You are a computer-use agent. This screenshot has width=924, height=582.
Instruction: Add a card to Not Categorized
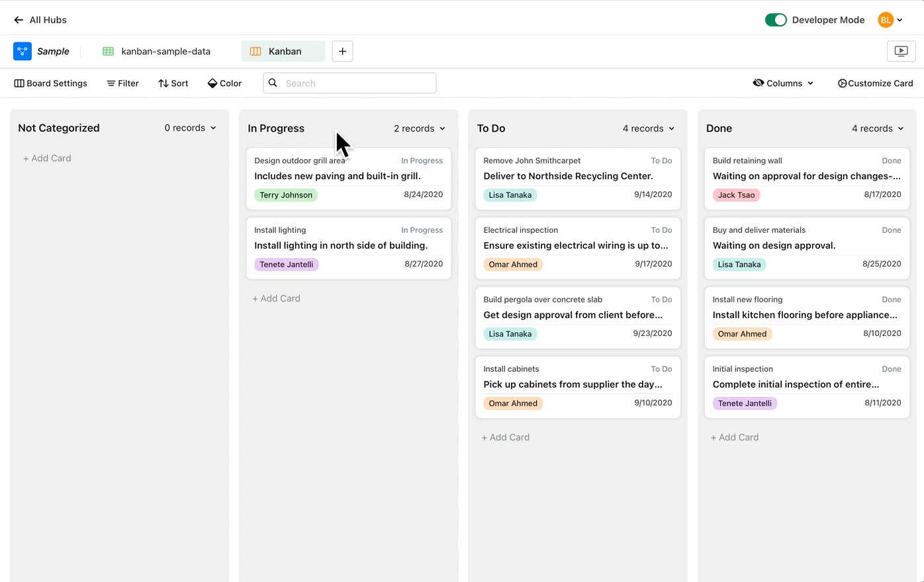[x=47, y=158]
